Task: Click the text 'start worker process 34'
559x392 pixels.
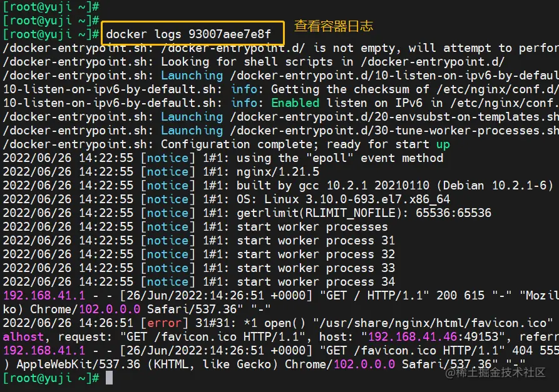Action: [316, 282]
